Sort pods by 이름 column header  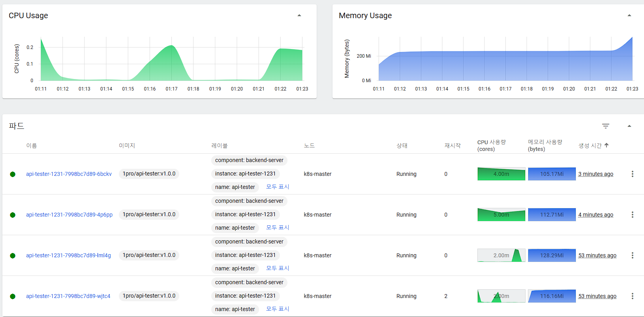(32, 145)
